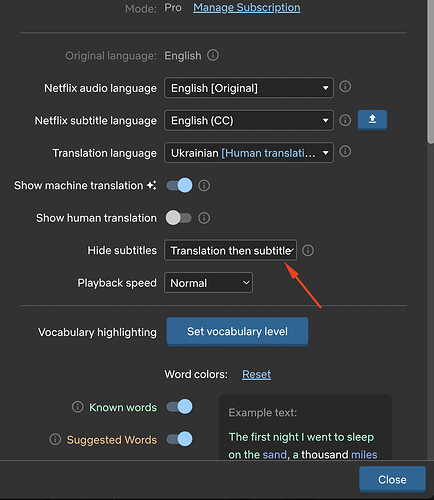This screenshot has width=434, height=500.
Task: Expand the Hide subtitles dropdown
Action: pos(230,250)
